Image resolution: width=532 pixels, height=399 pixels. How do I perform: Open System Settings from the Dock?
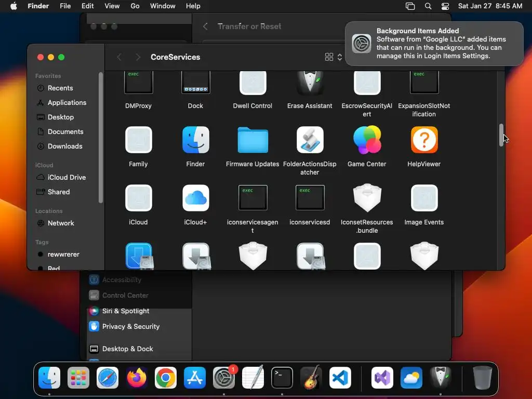[x=224, y=378]
